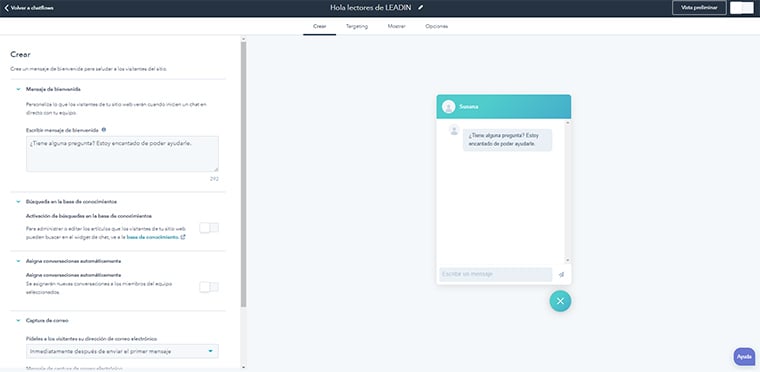Collapse Asigna conversaciones automáticamente section
The width and height of the screenshot is (760, 372).
point(18,261)
